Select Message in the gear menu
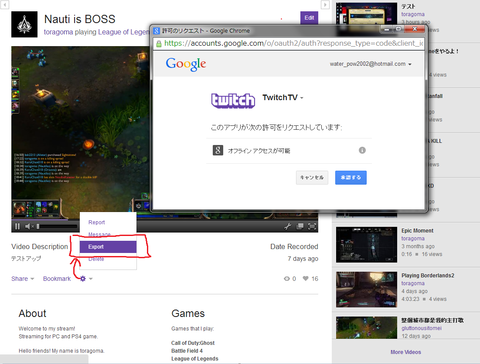 click(99, 234)
